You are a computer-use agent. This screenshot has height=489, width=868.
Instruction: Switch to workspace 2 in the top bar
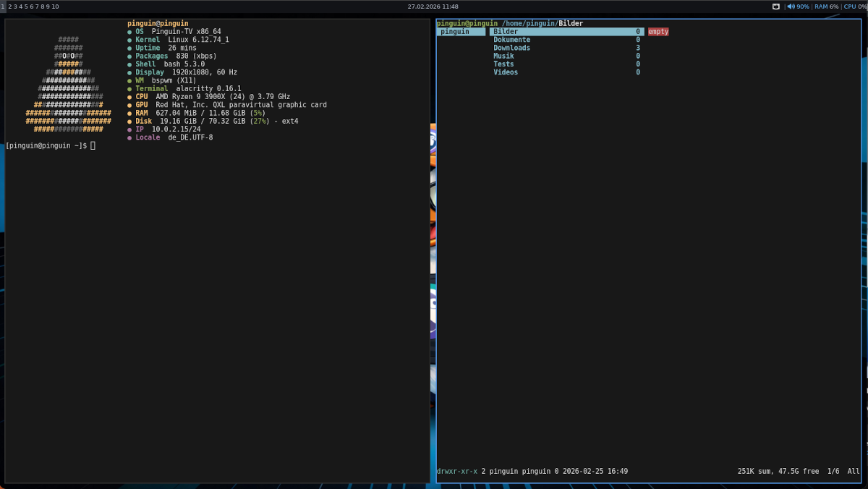click(x=10, y=7)
